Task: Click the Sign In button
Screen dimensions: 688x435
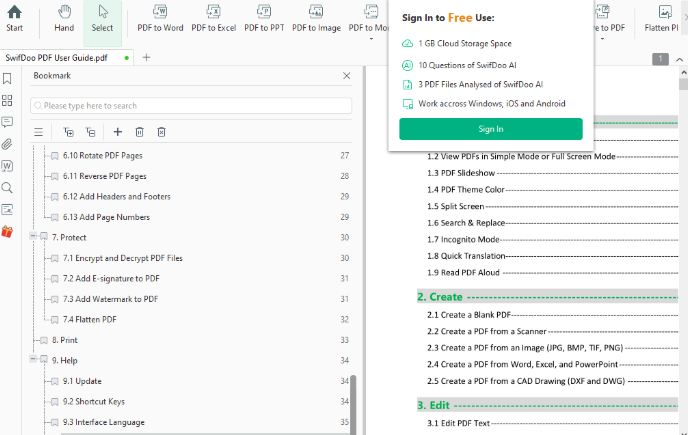Action: 491,129
